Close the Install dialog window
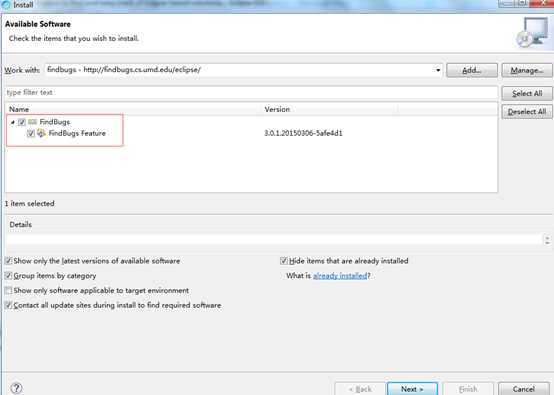554x395 pixels. (542, 3)
